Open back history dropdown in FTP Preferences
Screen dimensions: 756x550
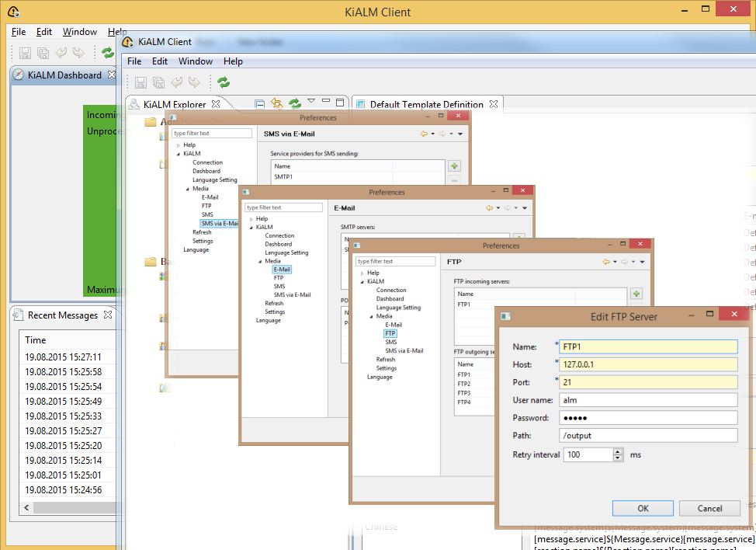coord(615,262)
